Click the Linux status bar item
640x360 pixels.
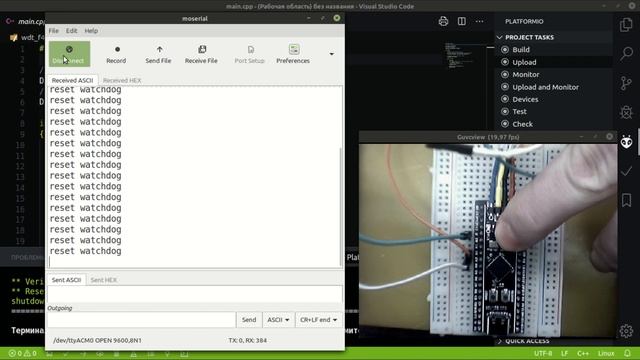[x=606, y=353]
